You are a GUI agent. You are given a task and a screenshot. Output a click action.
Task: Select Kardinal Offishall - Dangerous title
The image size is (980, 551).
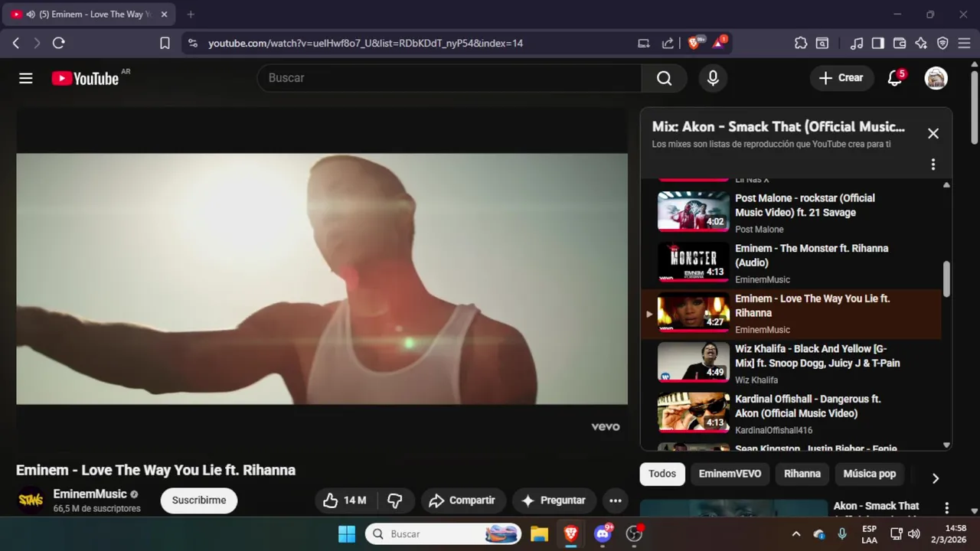808,406
